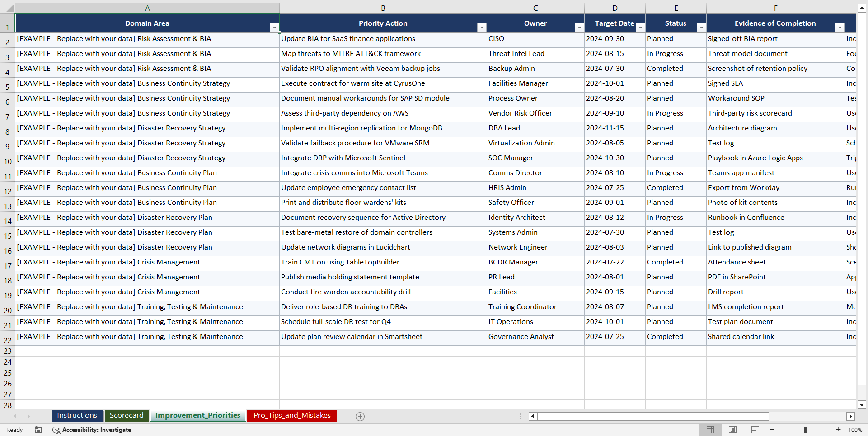Click the 100% zoom level button

(855, 430)
